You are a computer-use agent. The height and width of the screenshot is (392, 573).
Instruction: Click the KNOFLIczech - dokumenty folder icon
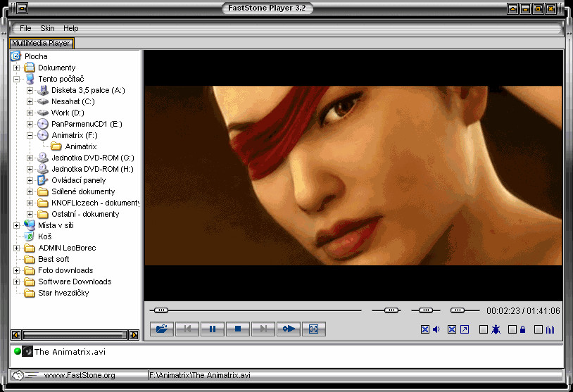(43, 203)
